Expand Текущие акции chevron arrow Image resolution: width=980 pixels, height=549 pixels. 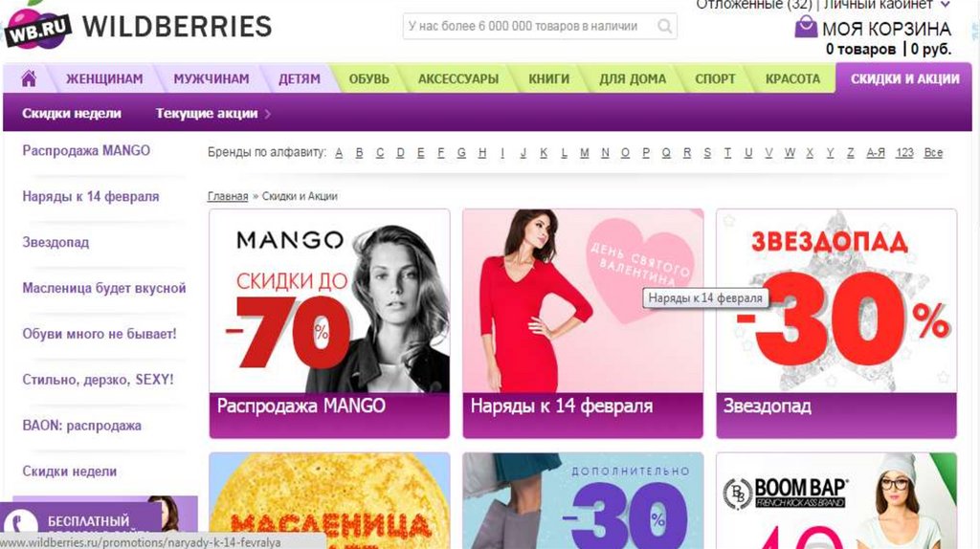point(268,114)
